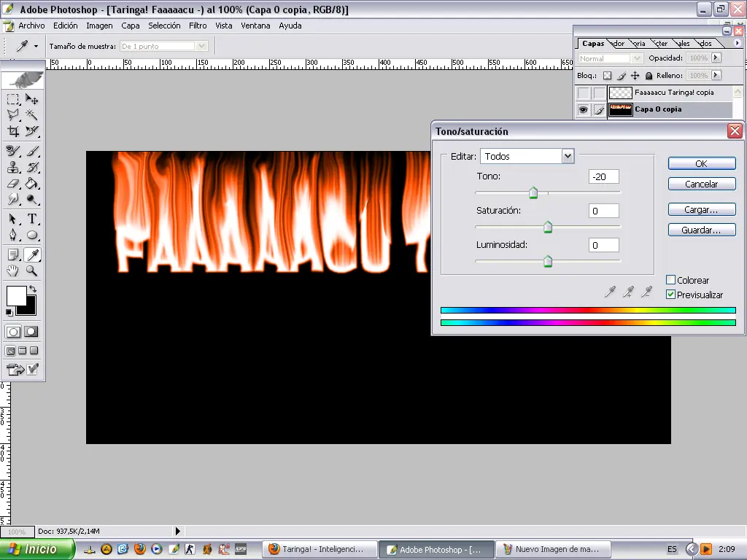Viewport: 747px width, 560px height.
Task: Select the Crop tool
Action: (x=13, y=131)
